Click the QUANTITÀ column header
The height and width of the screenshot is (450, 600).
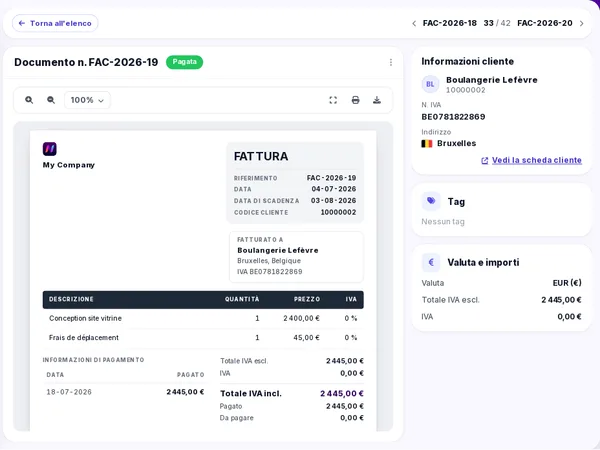242,299
